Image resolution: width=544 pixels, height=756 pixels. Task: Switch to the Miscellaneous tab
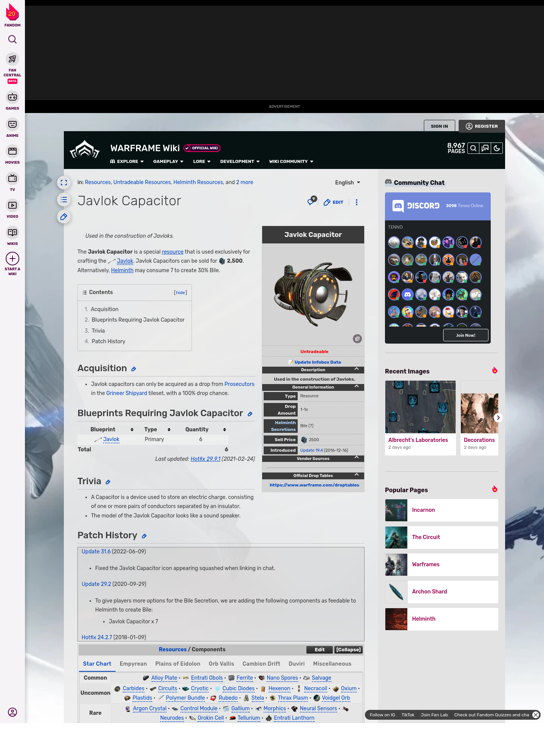click(x=332, y=664)
